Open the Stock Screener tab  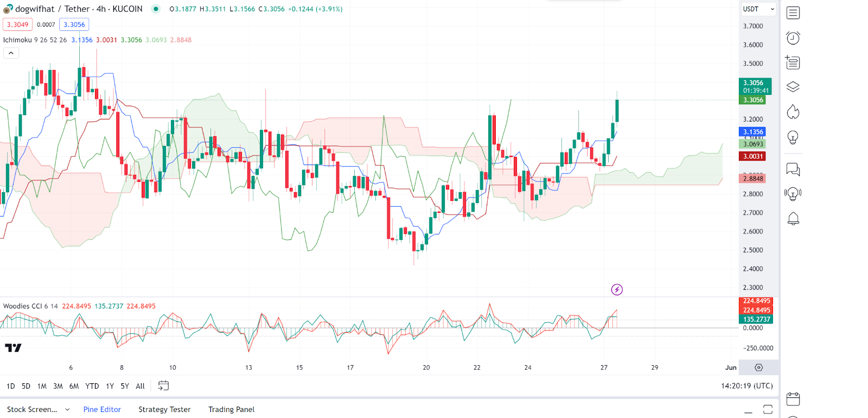[x=32, y=409]
